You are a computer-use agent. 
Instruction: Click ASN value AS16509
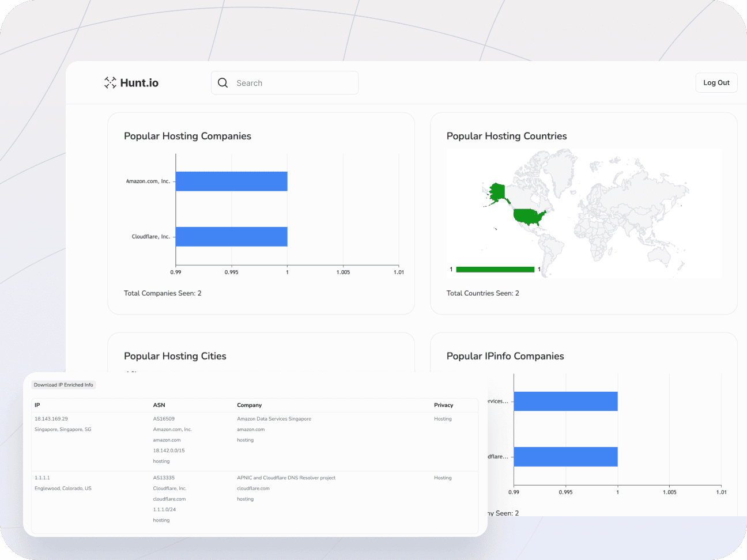click(164, 419)
